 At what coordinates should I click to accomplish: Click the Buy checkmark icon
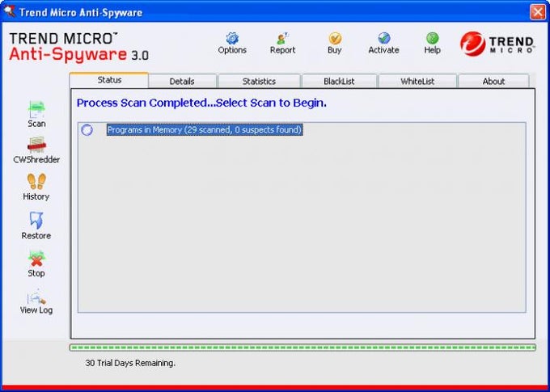pyautogui.click(x=335, y=38)
